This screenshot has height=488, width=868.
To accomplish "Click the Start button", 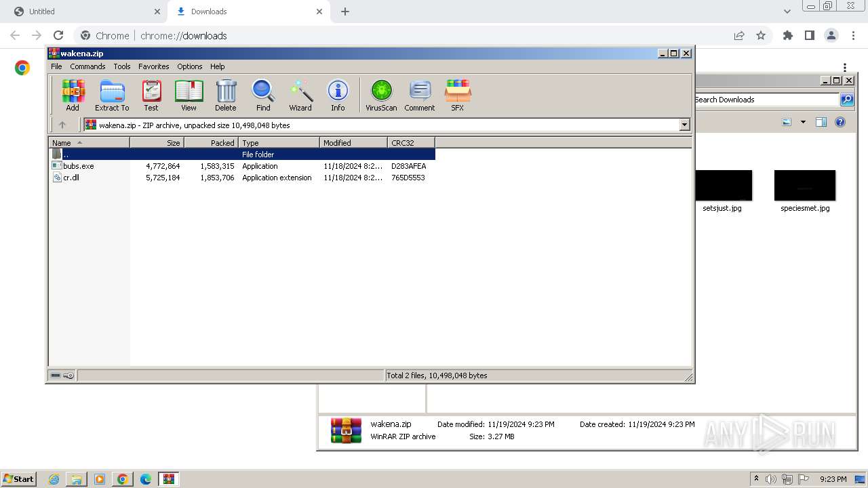I will click(x=18, y=479).
